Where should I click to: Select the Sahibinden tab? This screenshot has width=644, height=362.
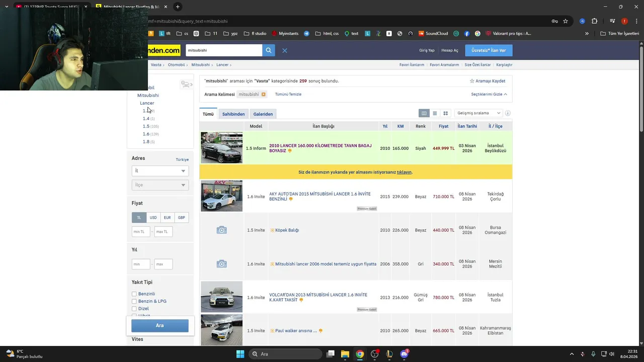tap(233, 114)
